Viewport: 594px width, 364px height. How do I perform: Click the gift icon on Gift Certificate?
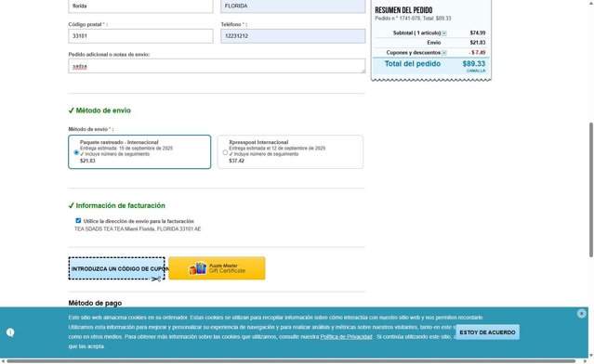click(198, 268)
